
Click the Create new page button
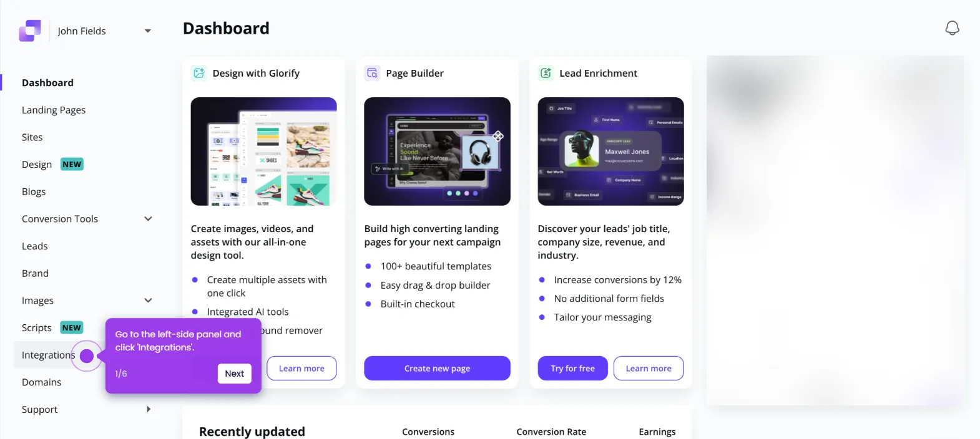[x=437, y=368]
